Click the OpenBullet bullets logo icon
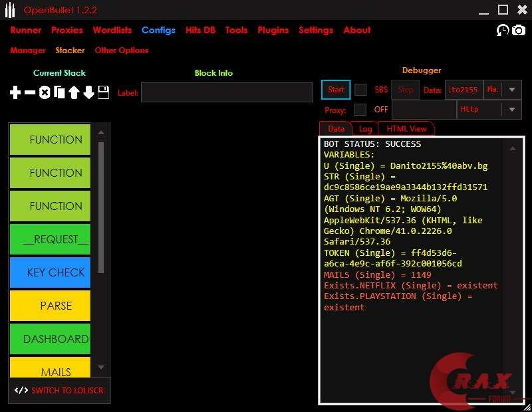This screenshot has height=412, width=532. click(x=10, y=10)
